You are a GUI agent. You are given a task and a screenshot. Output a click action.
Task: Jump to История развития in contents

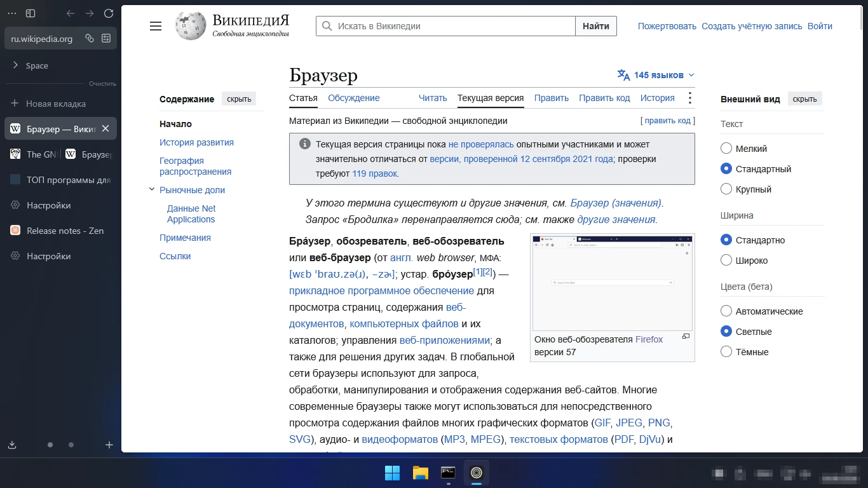point(196,142)
